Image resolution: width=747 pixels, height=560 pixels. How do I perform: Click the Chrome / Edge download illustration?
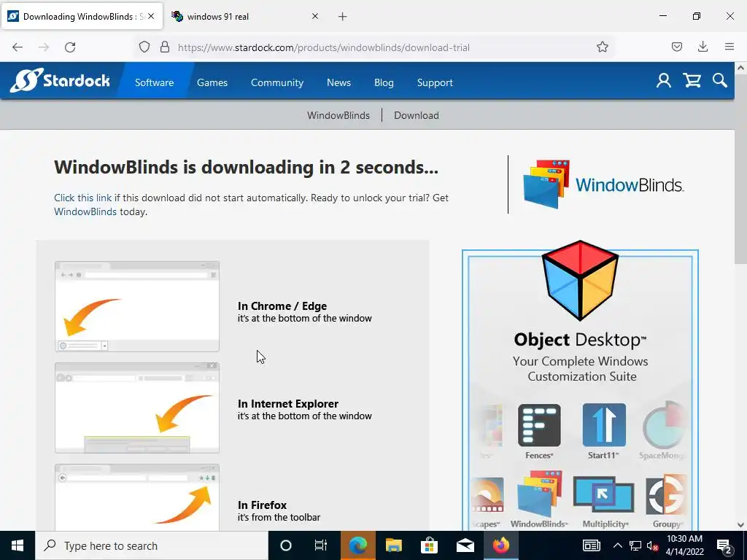click(x=137, y=306)
